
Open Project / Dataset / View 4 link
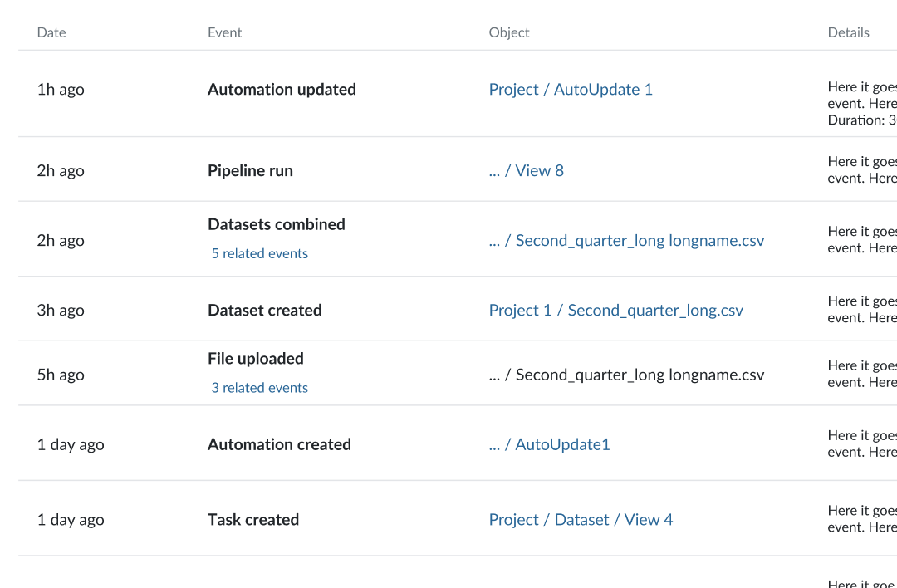click(581, 520)
